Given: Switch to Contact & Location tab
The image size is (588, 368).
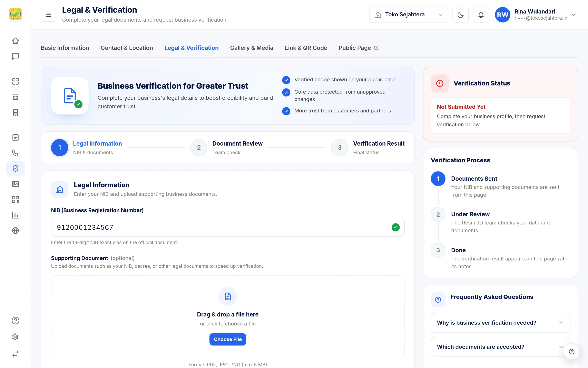Looking at the screenshot, I should [x=127, y=48].
